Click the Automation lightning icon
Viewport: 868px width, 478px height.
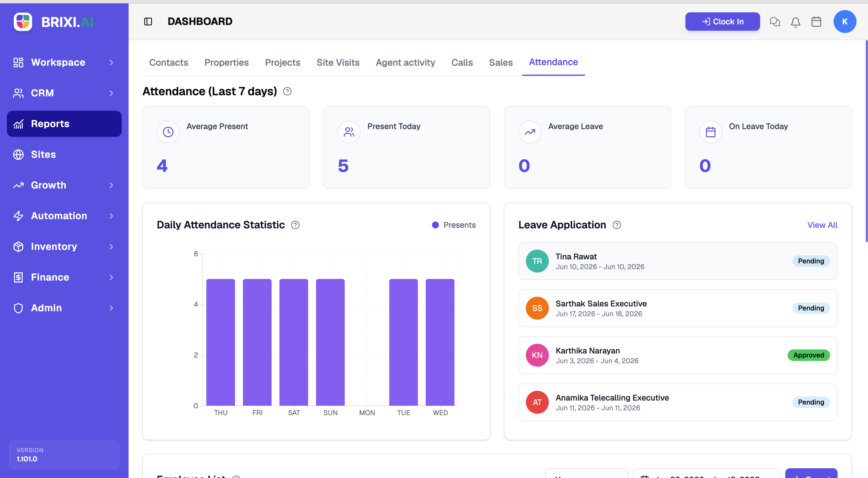[18, 215]
